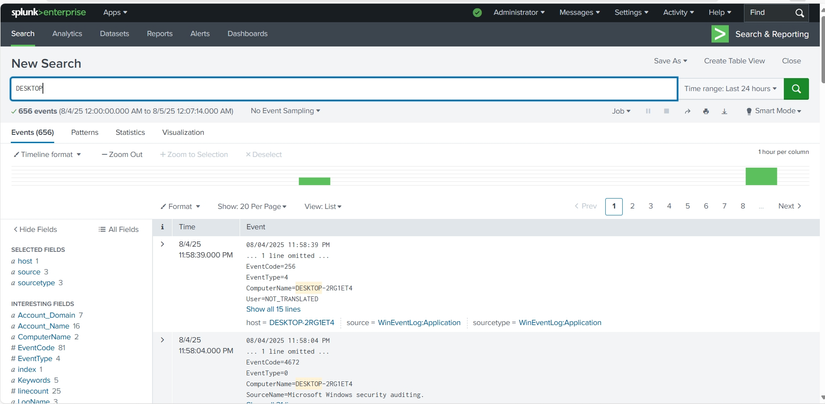Open the Keywords field
This screenshot has height=404, width=825.
34,380
